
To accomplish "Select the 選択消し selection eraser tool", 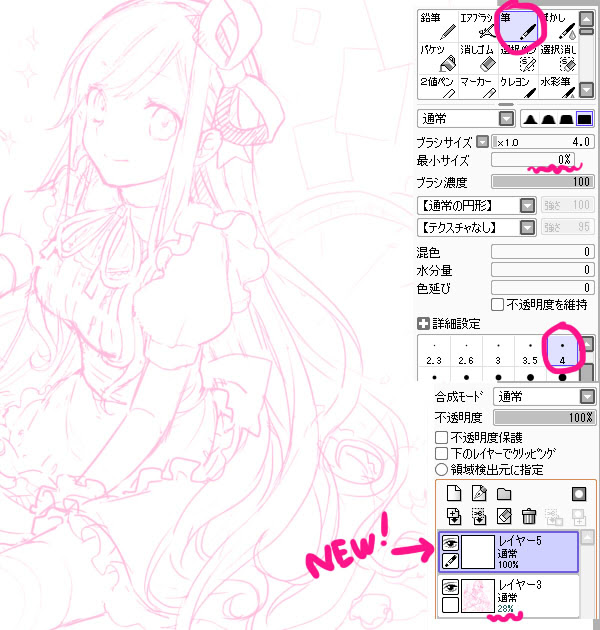I will [x=558, y=58].
